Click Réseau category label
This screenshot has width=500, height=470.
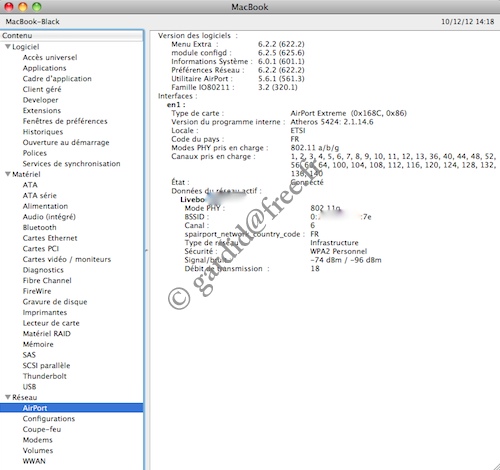pos(25,397)
